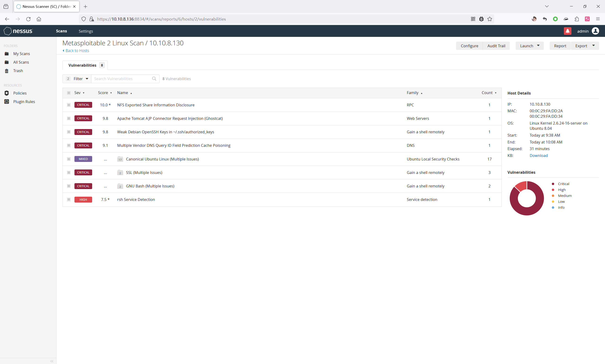Open the browser hamburger application menu
605x364 pixels.
(x=598, y=19)
